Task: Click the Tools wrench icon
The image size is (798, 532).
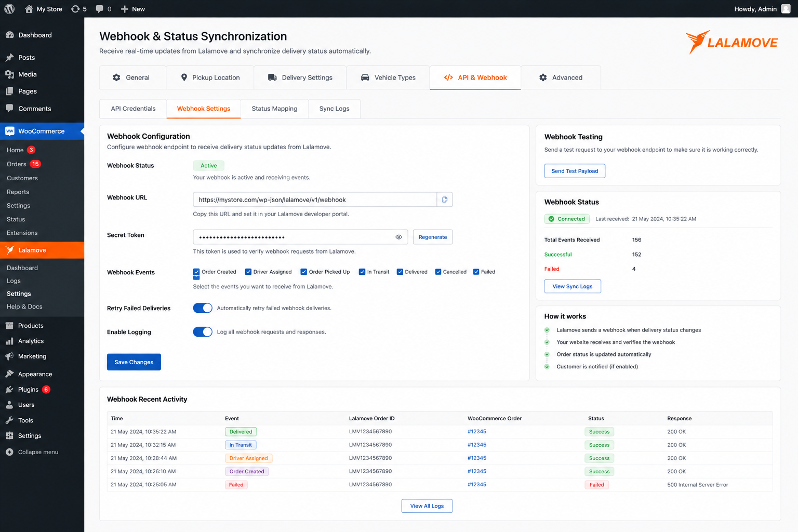Action: 9,420
